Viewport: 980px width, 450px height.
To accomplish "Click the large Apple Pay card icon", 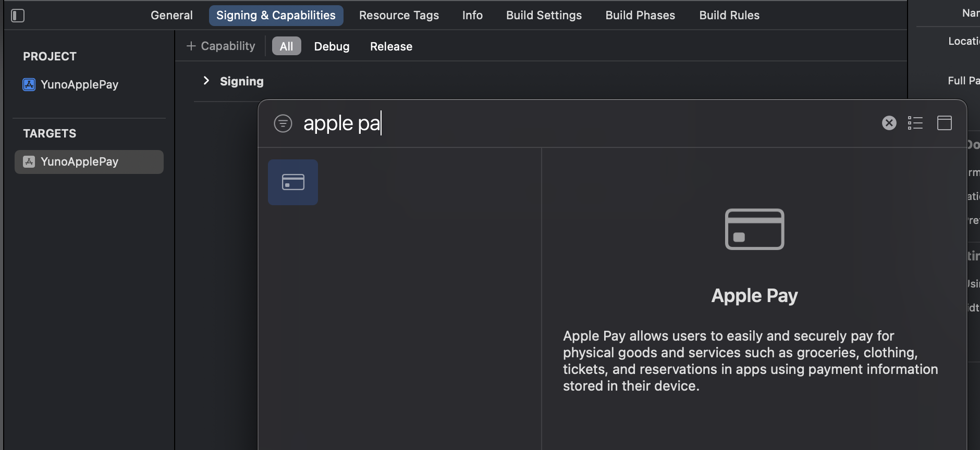I will pyautogui.click(x=755, y=229).
